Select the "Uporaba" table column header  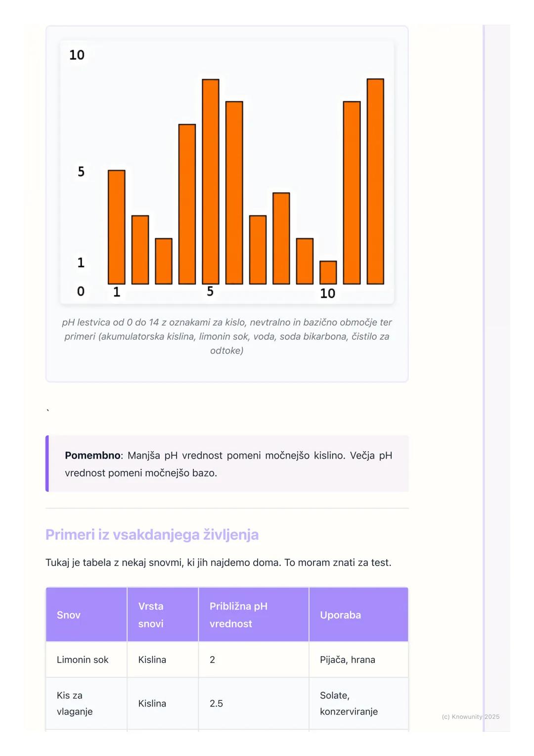click(x=340, y=615)
